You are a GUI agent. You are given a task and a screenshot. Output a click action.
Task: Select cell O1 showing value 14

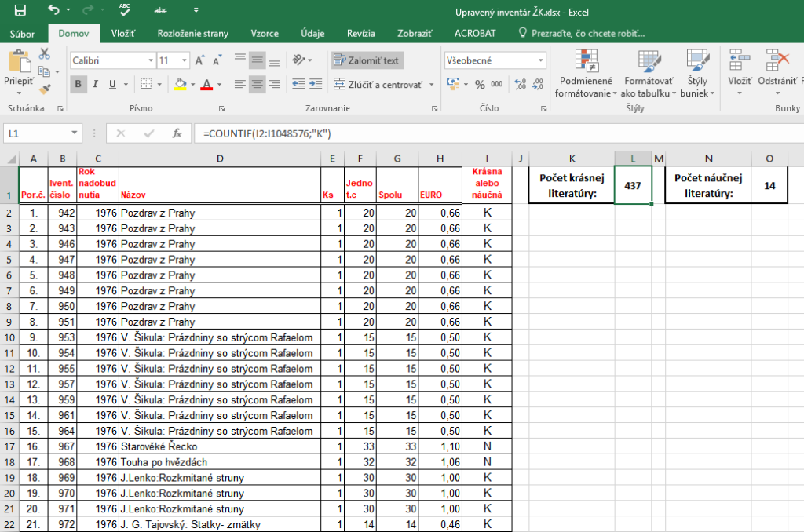click(x=769, y=185)
